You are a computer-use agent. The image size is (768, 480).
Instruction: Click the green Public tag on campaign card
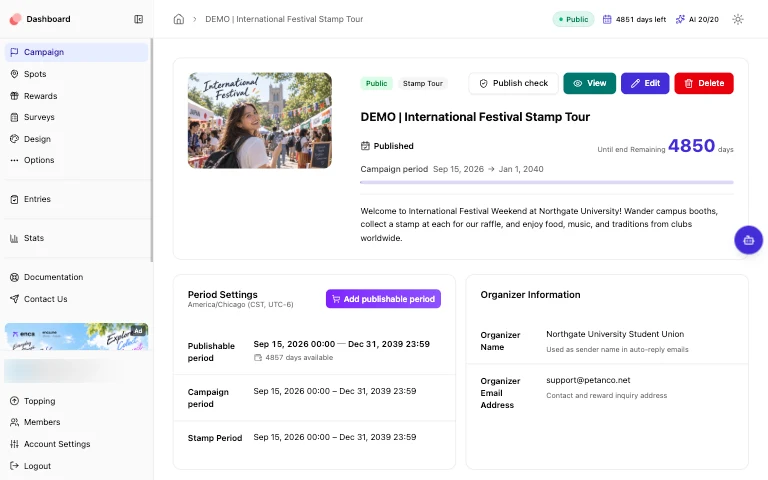(x=376, y=83)
